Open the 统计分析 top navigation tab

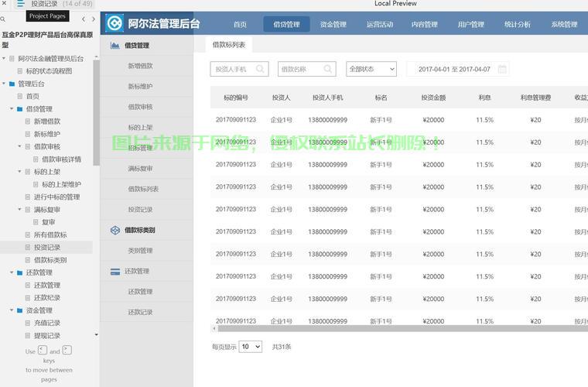518,24
